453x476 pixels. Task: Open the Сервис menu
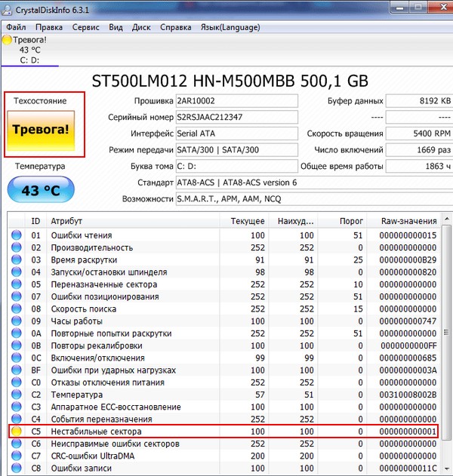click(x=85, y=27)
